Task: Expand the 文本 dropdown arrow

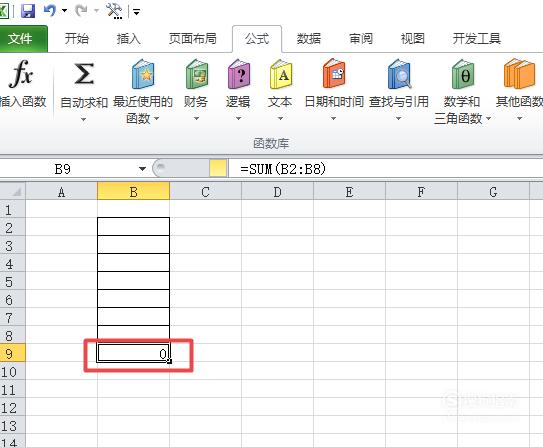Action: point(281,119)
